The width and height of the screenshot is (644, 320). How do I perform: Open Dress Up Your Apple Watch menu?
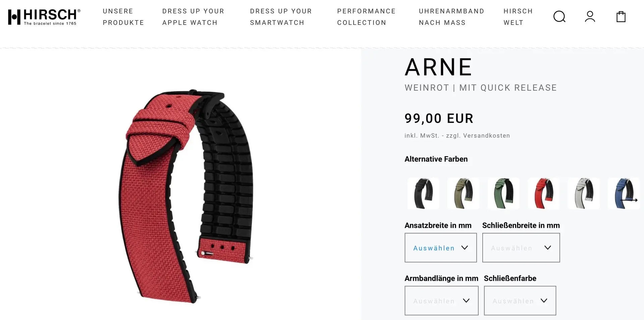193,17
